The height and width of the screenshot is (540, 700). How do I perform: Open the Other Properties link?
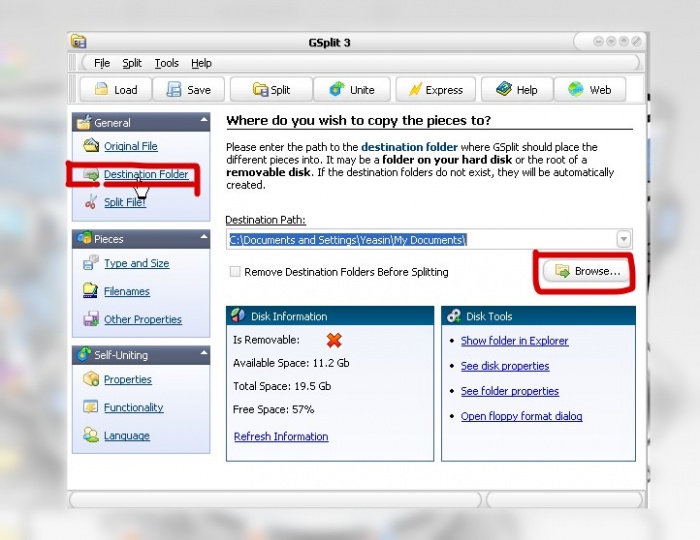point(143,320)
